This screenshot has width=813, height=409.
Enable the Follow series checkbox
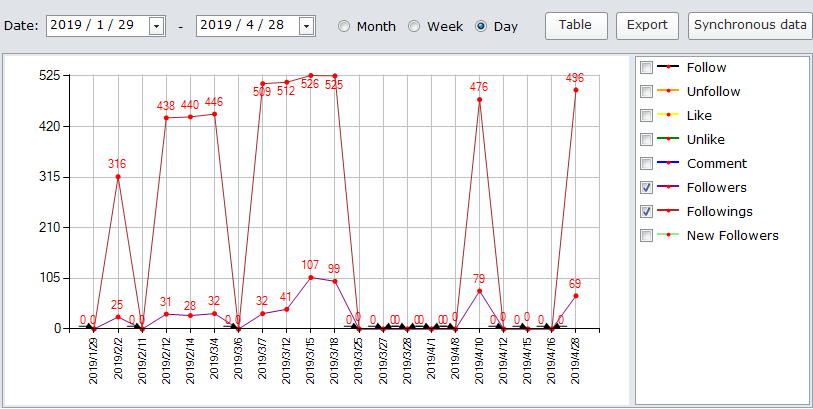pyautogui.click(x=646, y=68)
